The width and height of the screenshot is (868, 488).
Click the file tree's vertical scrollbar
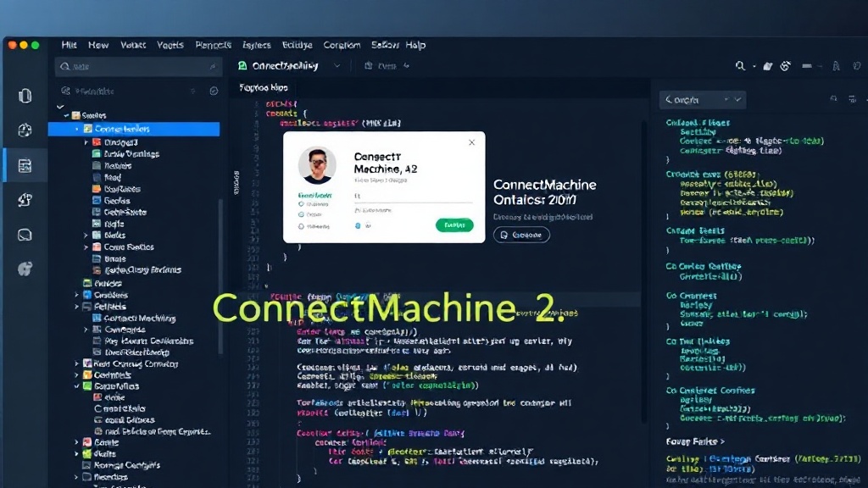tap(221, 277)
